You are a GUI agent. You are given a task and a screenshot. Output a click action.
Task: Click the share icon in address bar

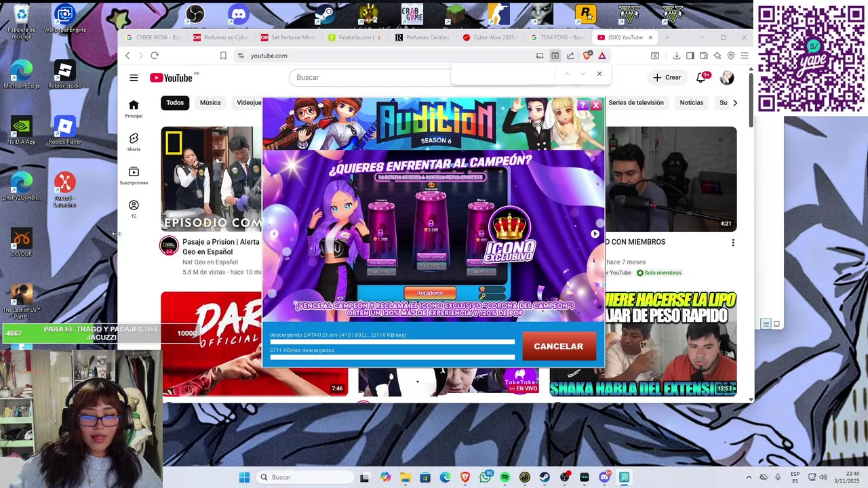[570, 56]
